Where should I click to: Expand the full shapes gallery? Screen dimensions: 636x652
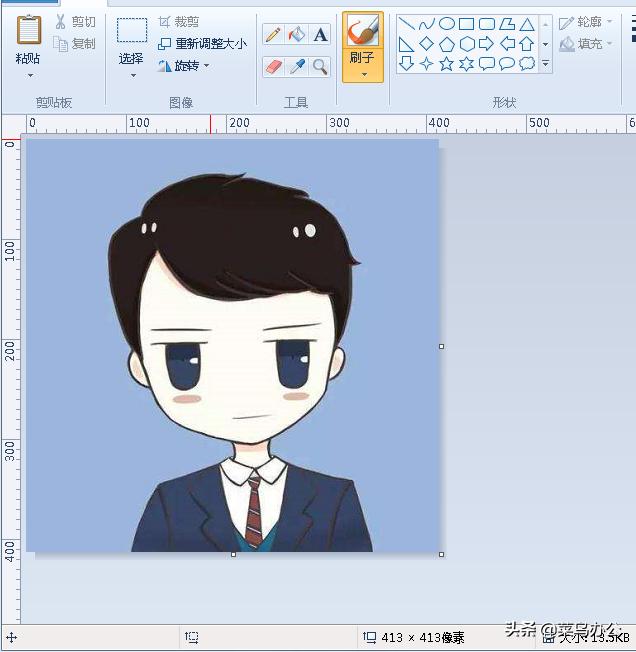[x=545, y=64]
